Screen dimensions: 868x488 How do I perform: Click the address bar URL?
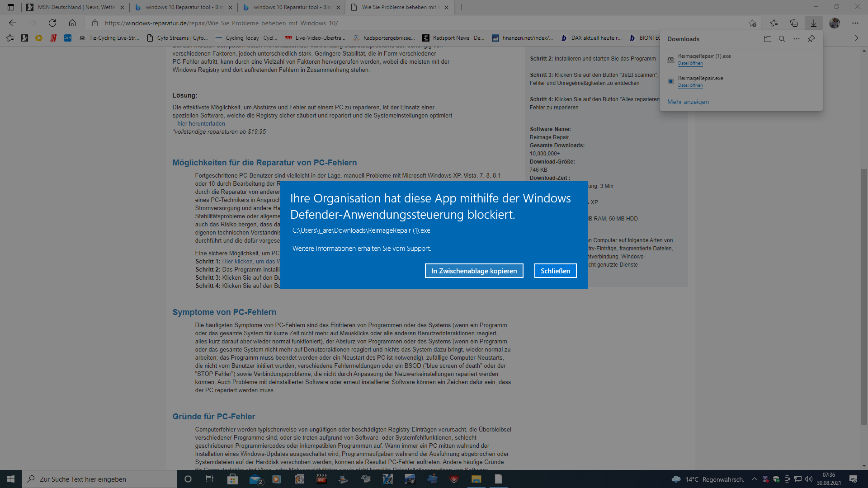click(221, 23)
